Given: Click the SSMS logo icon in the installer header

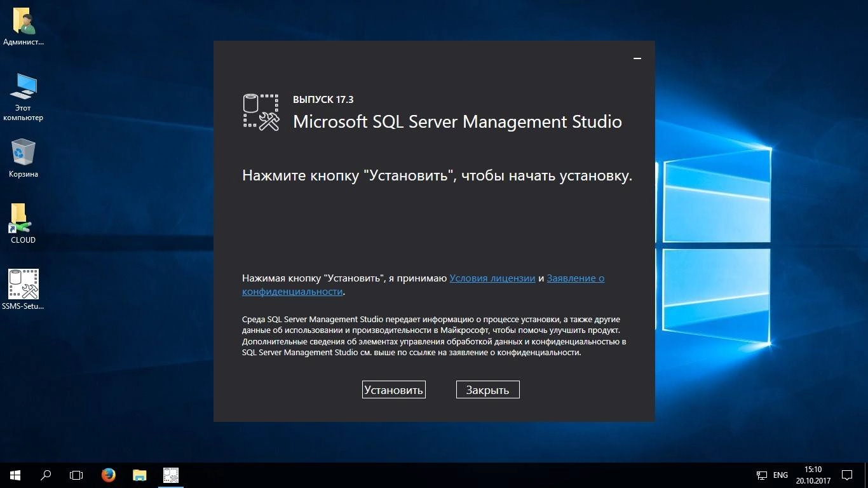Looking at the screenshot, I should tap(261, 112).
